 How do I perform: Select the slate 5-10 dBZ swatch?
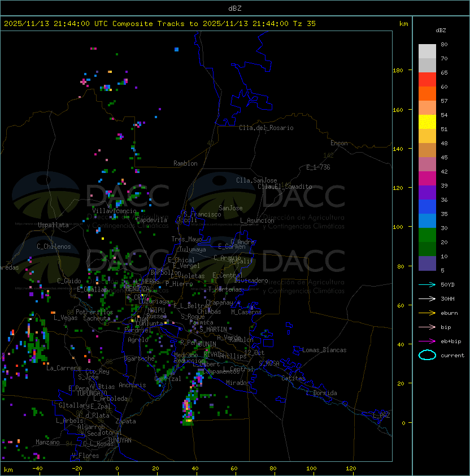tap(427, 263)
